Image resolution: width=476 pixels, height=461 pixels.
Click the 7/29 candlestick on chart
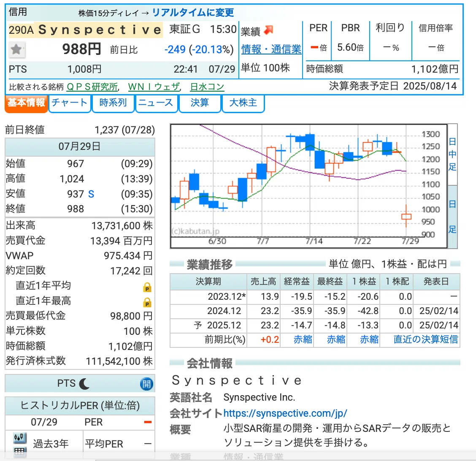[406, 216]
